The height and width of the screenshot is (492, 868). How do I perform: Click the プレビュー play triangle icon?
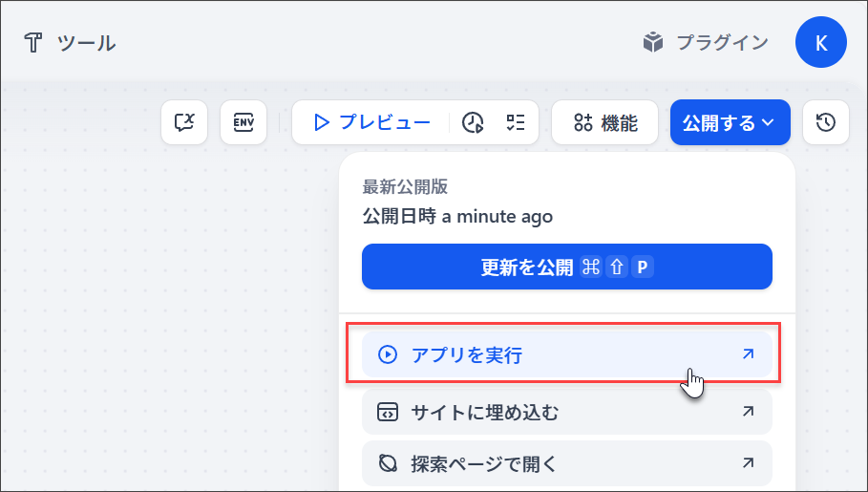[321, 122]
